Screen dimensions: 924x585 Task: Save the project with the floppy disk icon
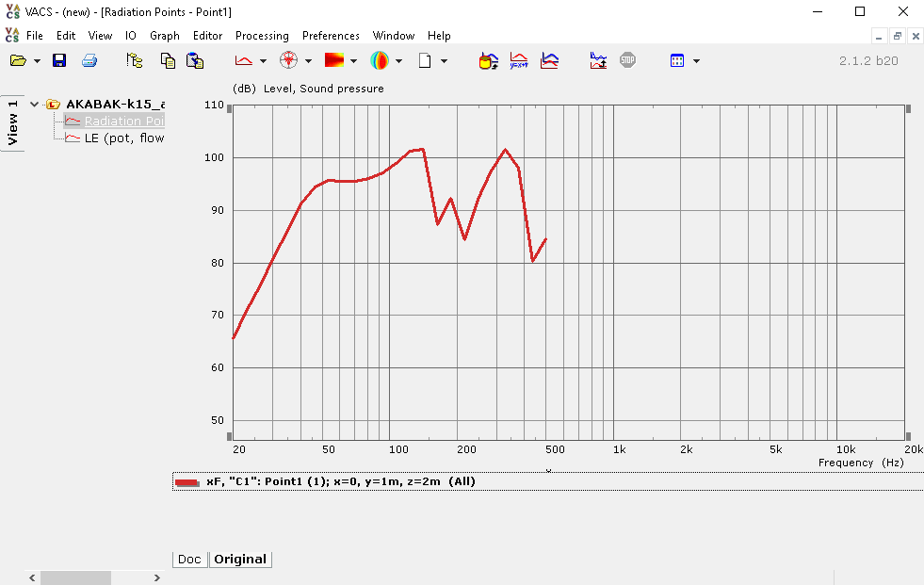[x=59, y=60]
